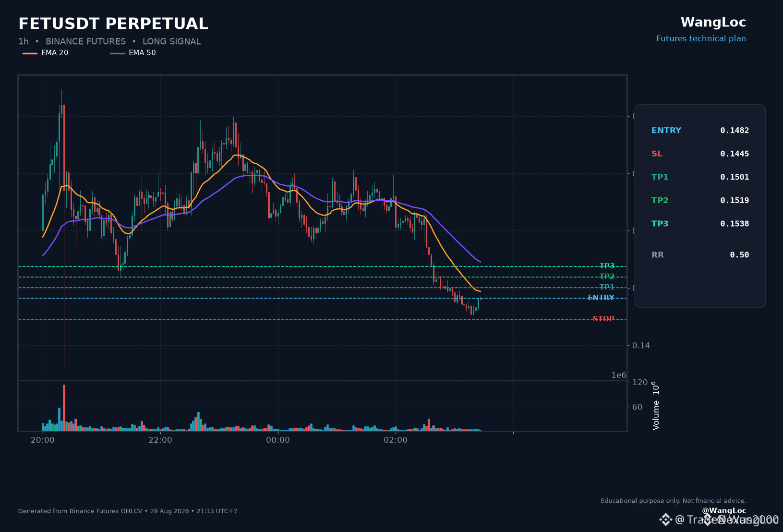Select the TP2 label in the side panel
This screenshot has height=532, width=783.
(660, 201)
